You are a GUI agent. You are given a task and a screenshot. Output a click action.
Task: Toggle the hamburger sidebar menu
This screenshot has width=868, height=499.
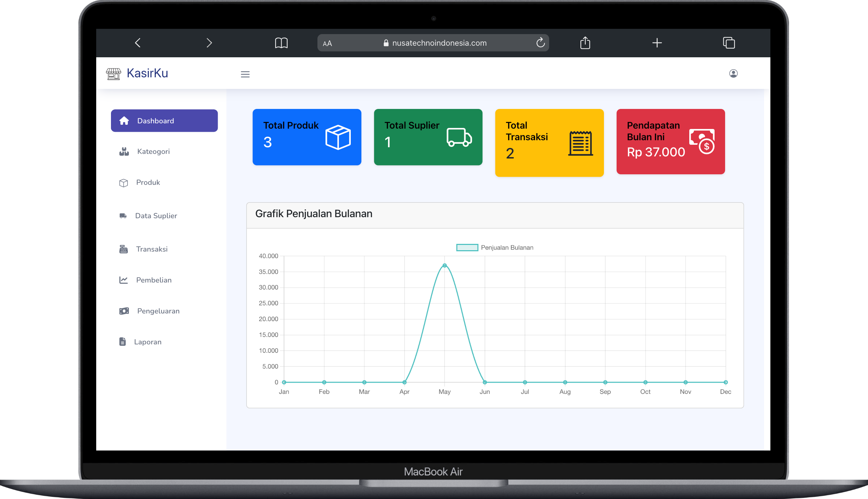[x=245, y=74]
